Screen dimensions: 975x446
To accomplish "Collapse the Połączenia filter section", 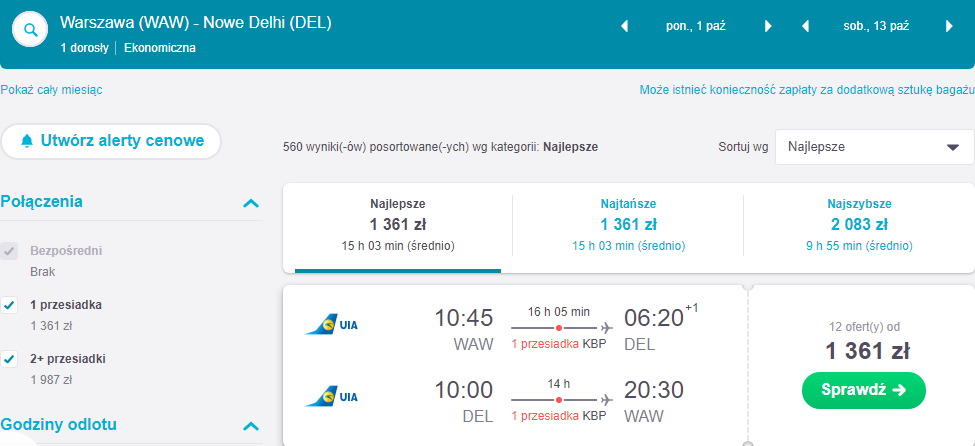I will coord(251,203).
